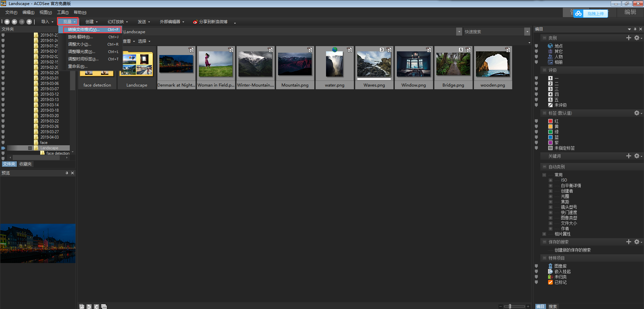Toggle the filter marker beside 未归类

tap(536, 277)
